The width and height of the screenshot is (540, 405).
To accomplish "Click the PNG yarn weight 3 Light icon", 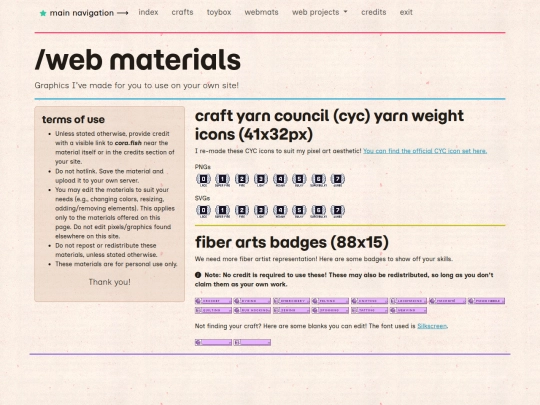I will pyautogui.click(x=261, y=180).
